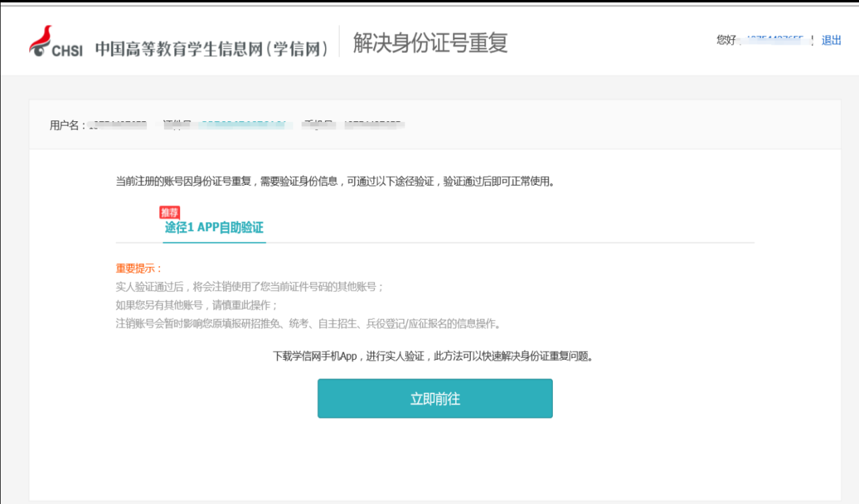This screenshot has height=504, width=859.
Task: Click the 解决身份证号重复 page heading
Action: pos(430,43)
